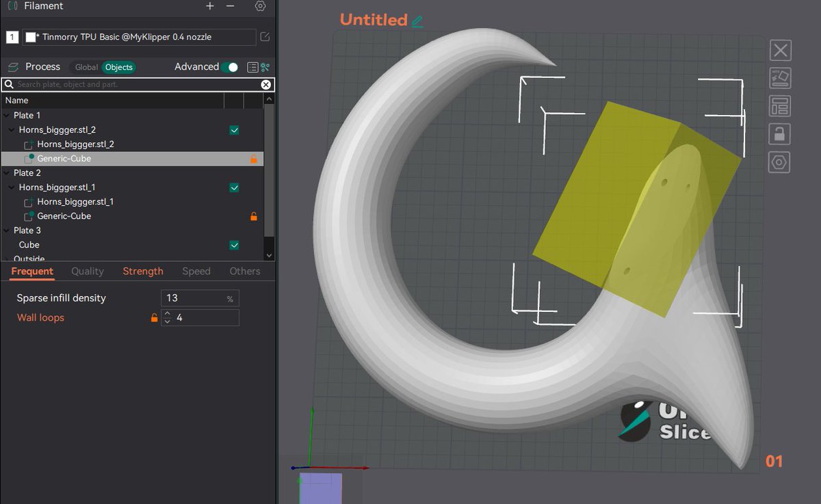The image size is (821, 504).
Task: Click the purple cube at plate corner
Action: pyautogui.click(x=320, y=488)
